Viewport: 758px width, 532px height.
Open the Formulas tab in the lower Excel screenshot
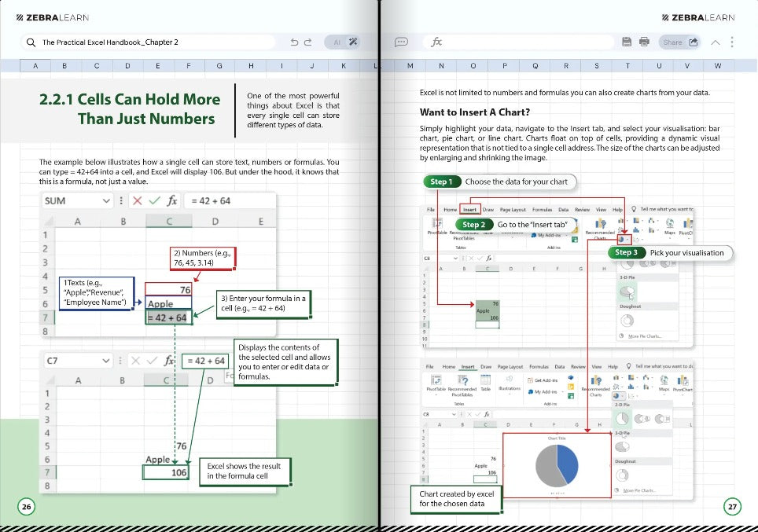point(539,367)
